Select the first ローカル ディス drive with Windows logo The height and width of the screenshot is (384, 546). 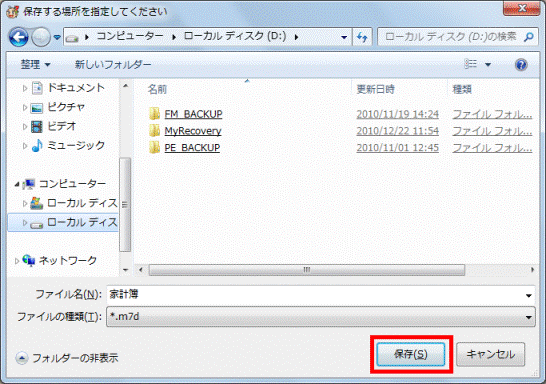[82, 203]
